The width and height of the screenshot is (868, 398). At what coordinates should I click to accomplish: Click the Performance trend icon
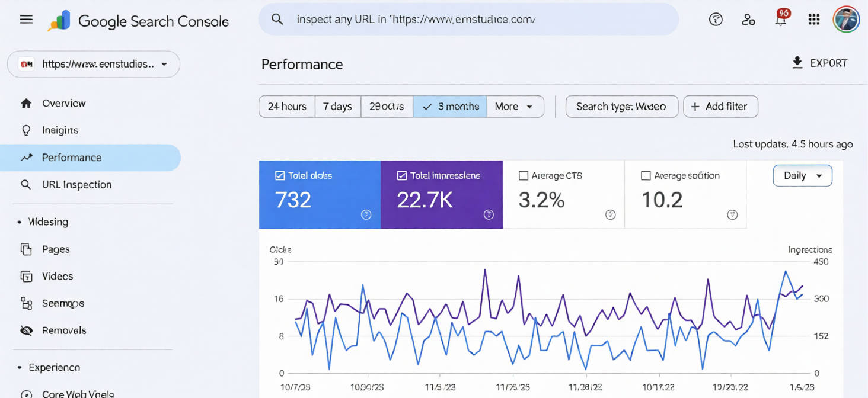pyautogui.click(x=26, y=158)
